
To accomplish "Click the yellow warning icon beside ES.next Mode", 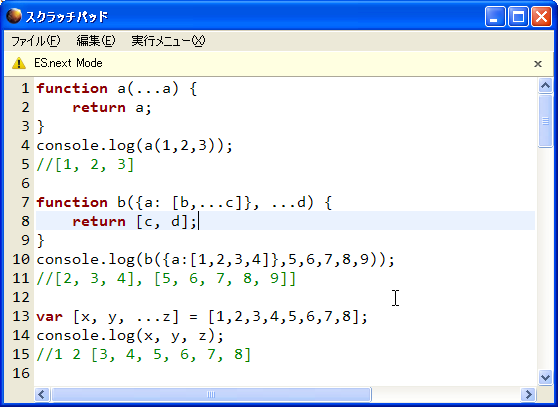I will [19, 63].
